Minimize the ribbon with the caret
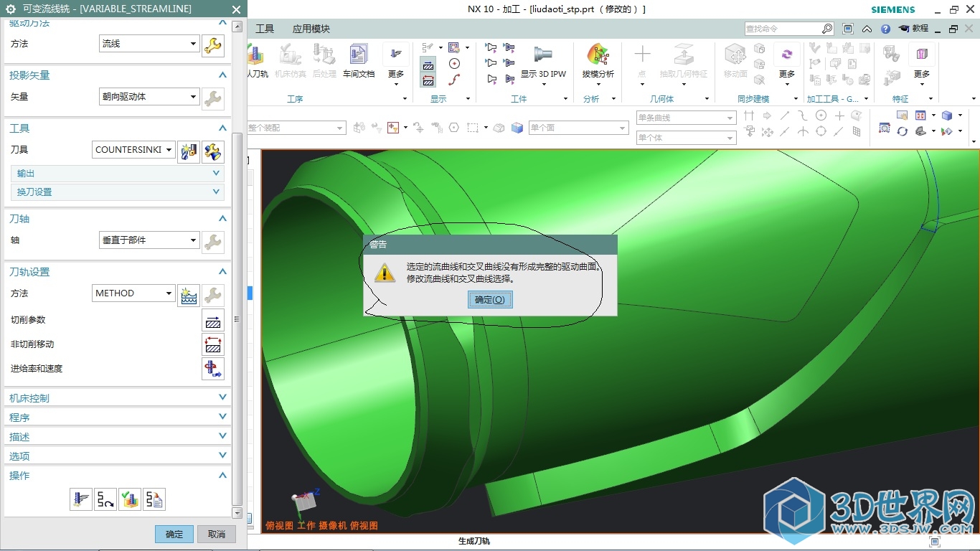Image resolution: width=980 pixels, height=551 pixels. [x=867, y=29]
